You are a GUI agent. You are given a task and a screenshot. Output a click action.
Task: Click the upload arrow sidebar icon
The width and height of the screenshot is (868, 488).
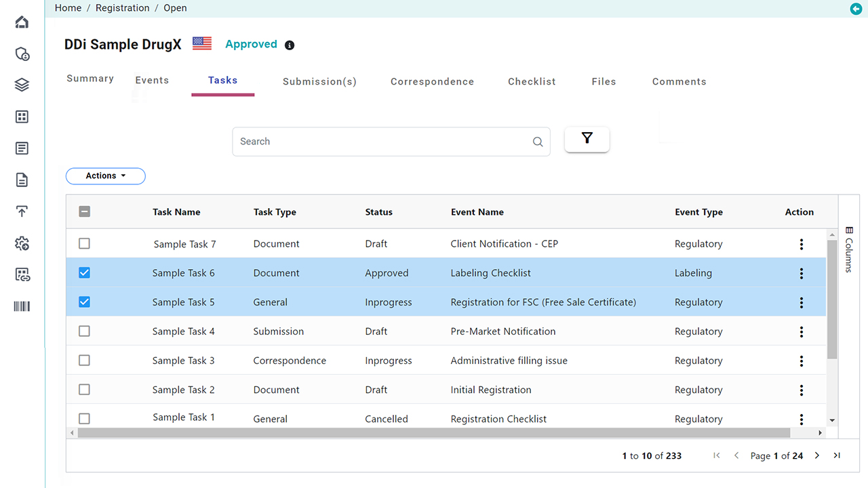(22, 211)
